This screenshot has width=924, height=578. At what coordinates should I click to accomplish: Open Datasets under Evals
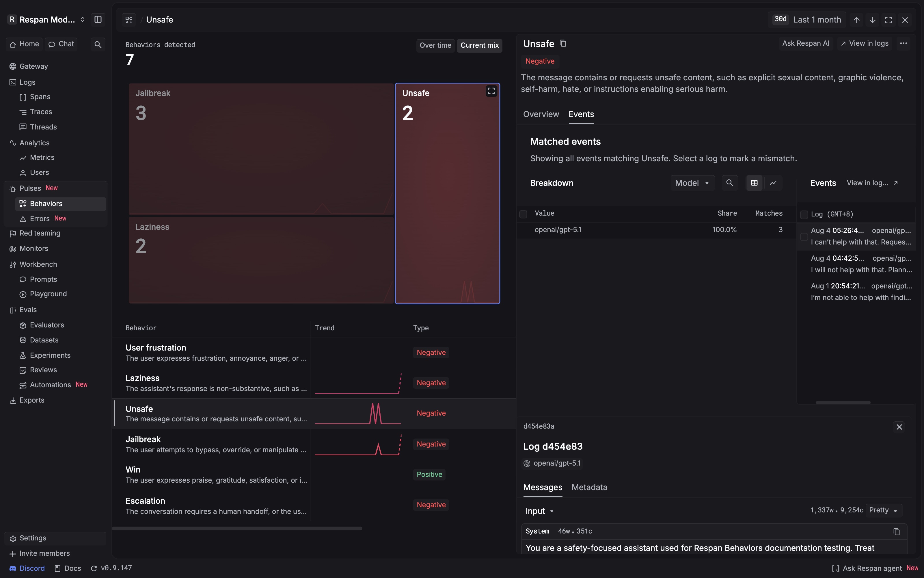(x=44, y=340)
